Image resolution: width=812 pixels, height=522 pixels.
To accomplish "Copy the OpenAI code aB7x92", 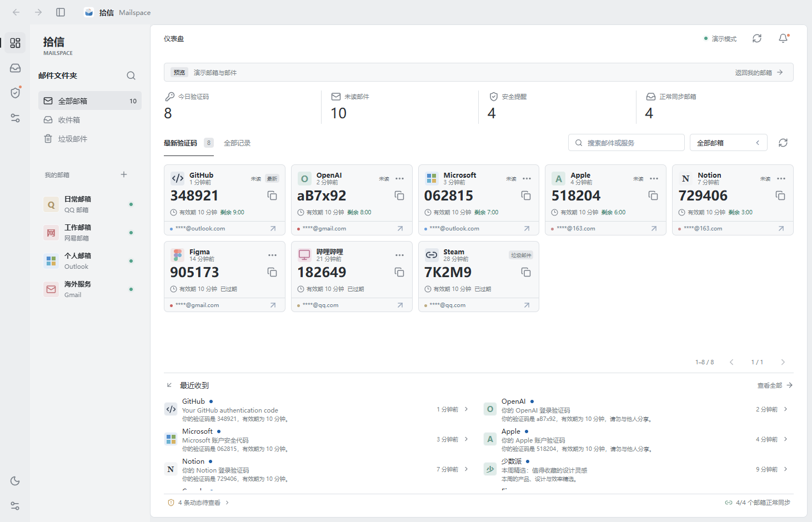I will (399, 195).
